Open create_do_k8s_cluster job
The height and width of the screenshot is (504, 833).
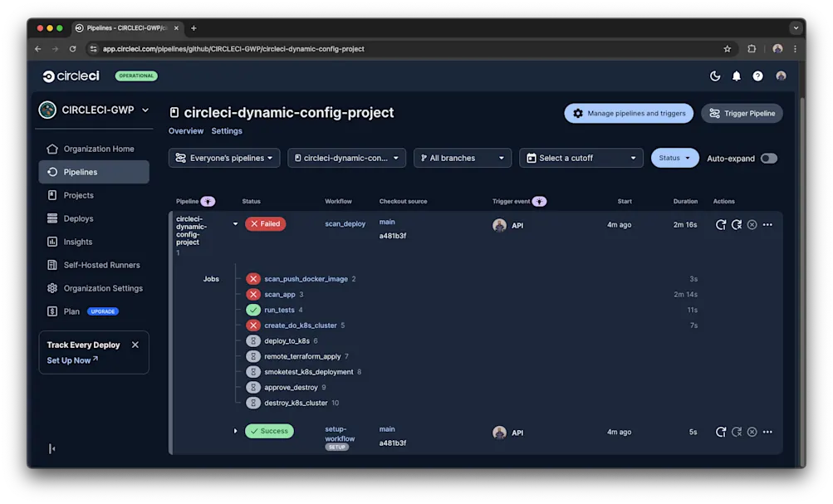click(300, 325)
